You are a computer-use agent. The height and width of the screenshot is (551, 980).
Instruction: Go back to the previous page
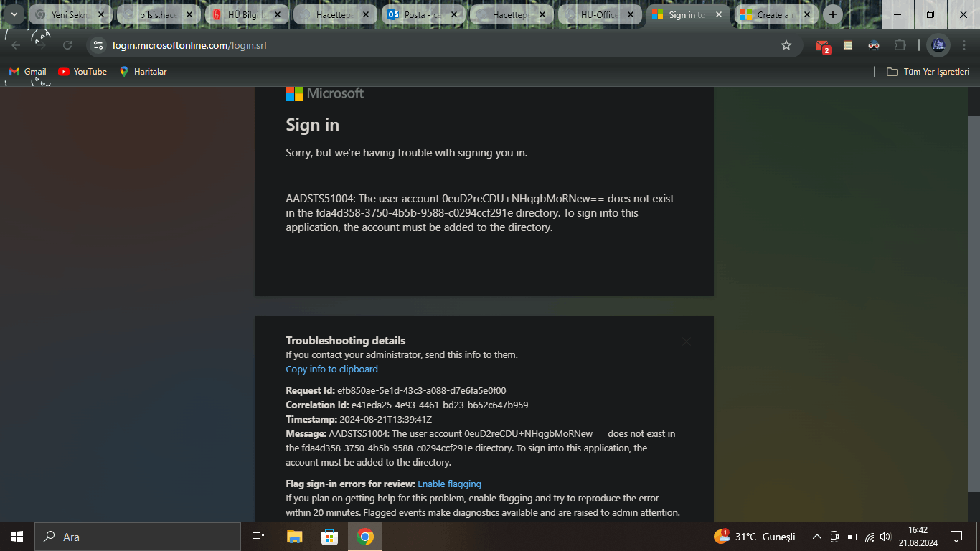point(16,45)
